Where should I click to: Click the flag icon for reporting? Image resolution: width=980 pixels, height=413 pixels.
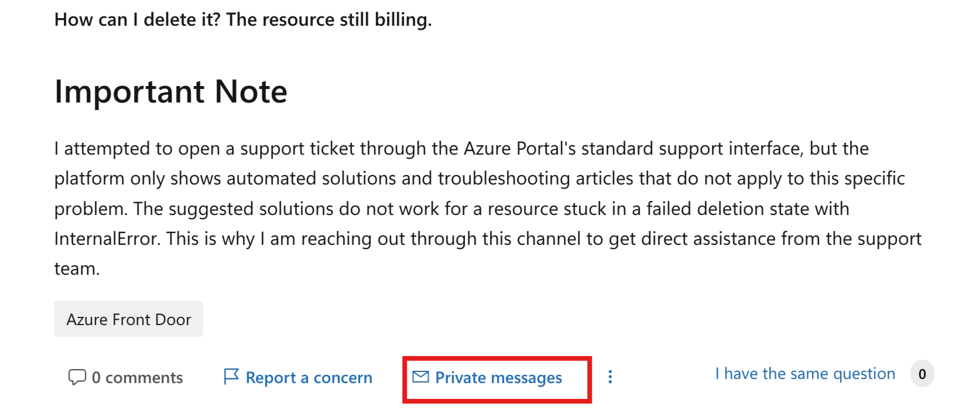point(231,377)
